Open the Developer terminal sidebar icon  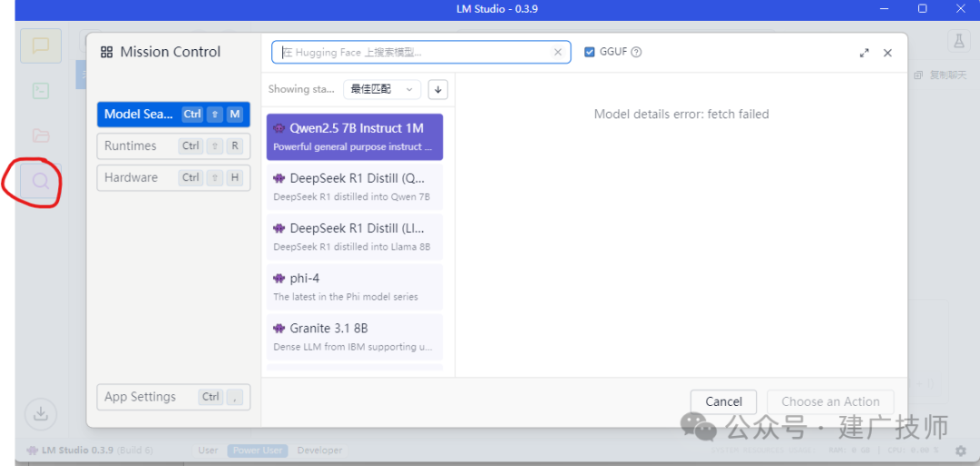41,91
